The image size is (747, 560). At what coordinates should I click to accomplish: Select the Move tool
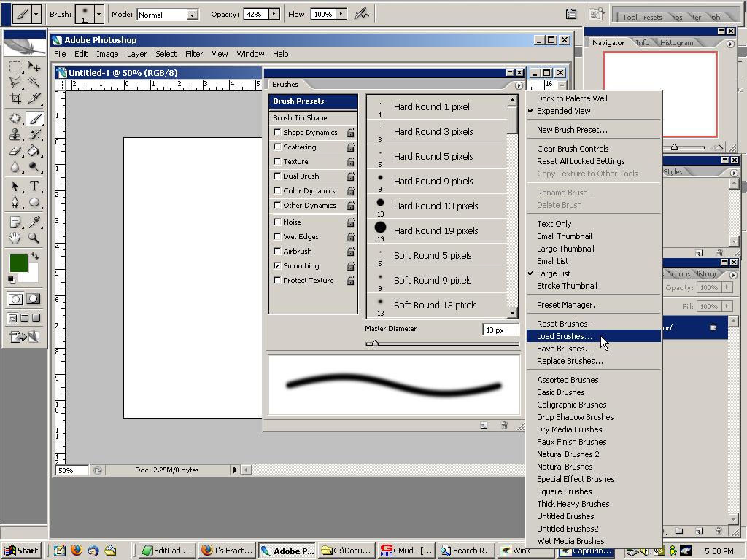coord(34,67)
